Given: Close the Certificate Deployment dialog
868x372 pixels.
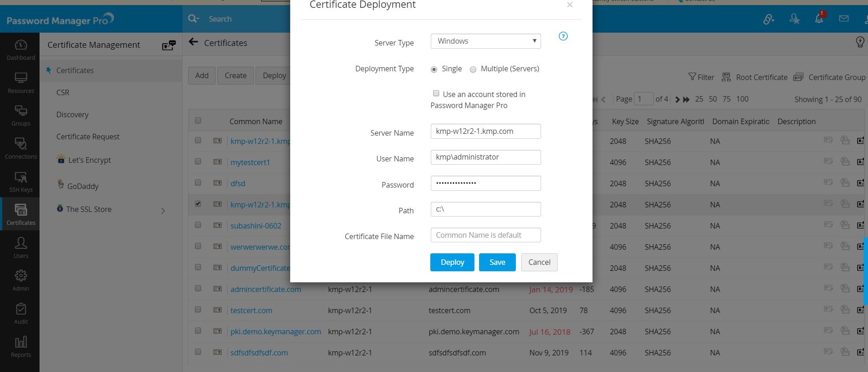Looking at the screenshot, I should pos(570,5).
